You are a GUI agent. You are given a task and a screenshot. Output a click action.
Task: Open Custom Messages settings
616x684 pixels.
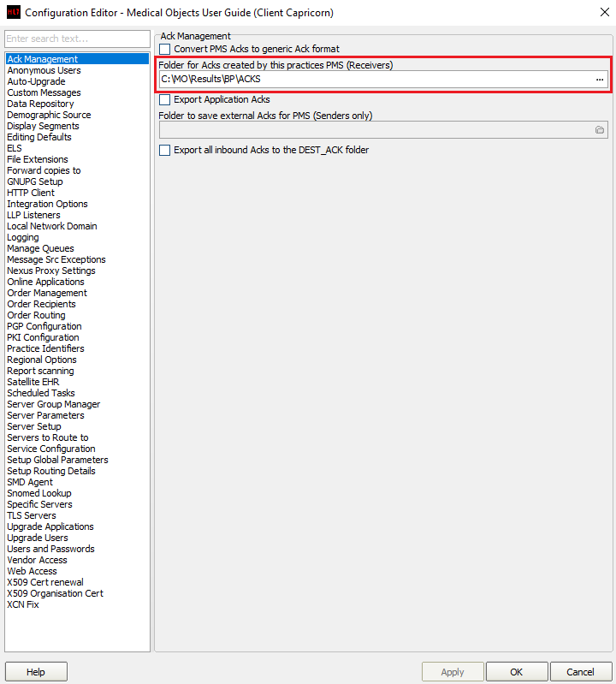click(44, 92)
